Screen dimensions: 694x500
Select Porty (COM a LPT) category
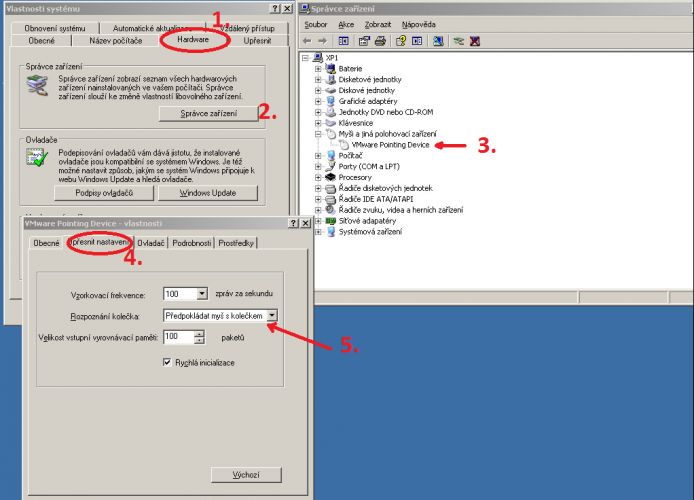[x=369, y=166]
